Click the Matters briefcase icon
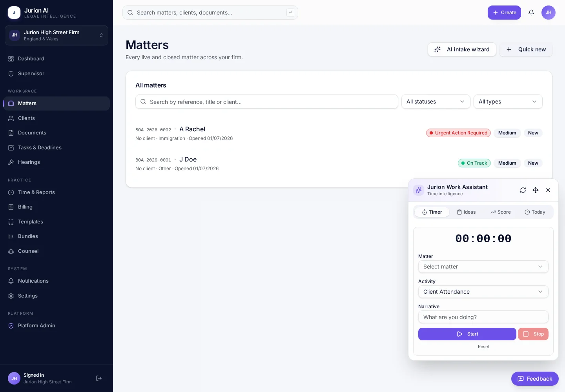 click(x=11, y=103)
